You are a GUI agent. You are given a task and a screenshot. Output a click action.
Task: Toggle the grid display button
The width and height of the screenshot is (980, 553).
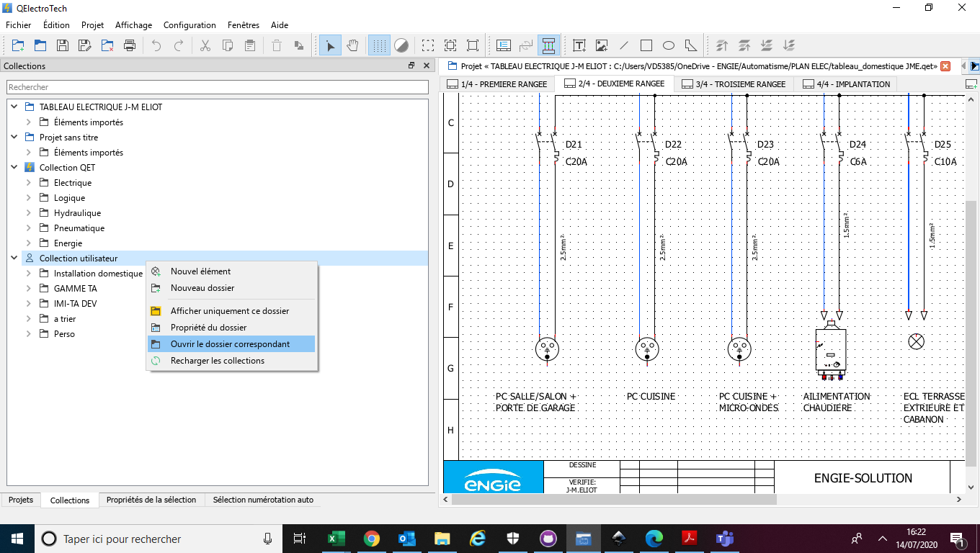tap(379, 46)
